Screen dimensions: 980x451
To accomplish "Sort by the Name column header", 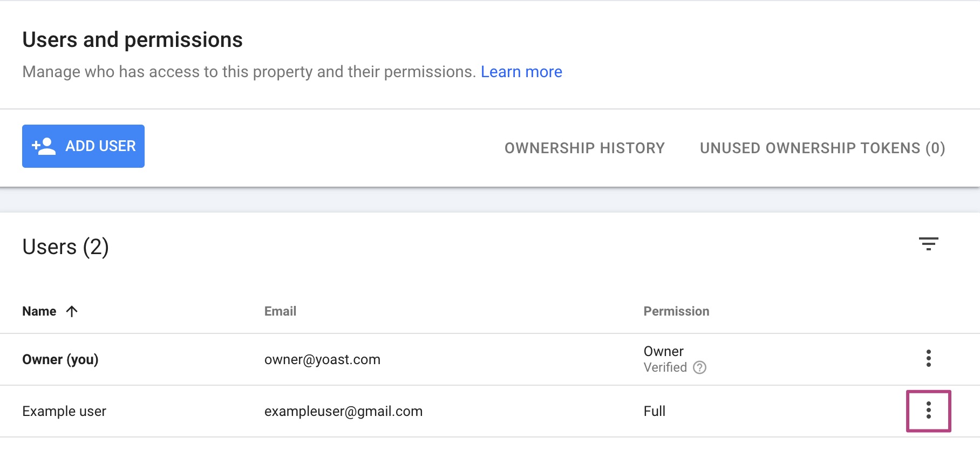I will [x=39, y=311].
